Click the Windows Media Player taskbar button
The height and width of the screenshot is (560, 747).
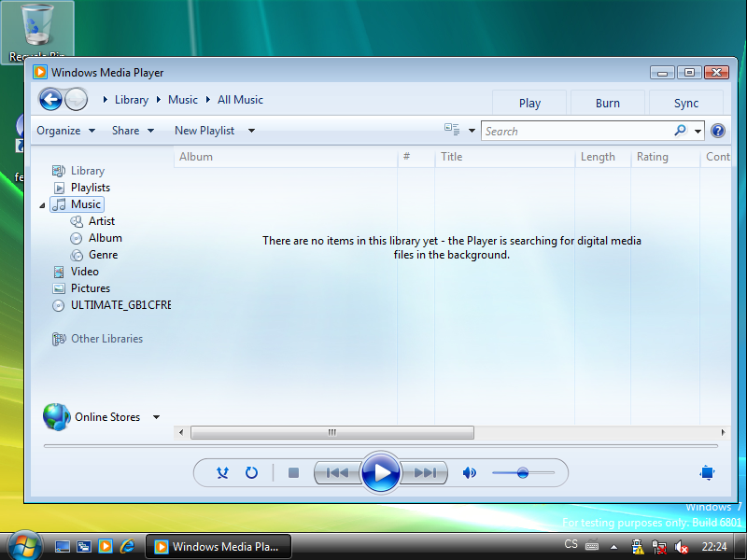click(x=218, y=546)
